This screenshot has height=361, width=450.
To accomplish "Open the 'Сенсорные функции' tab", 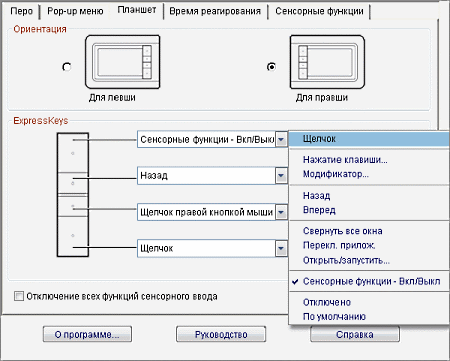I will click(x=319, y=11).
